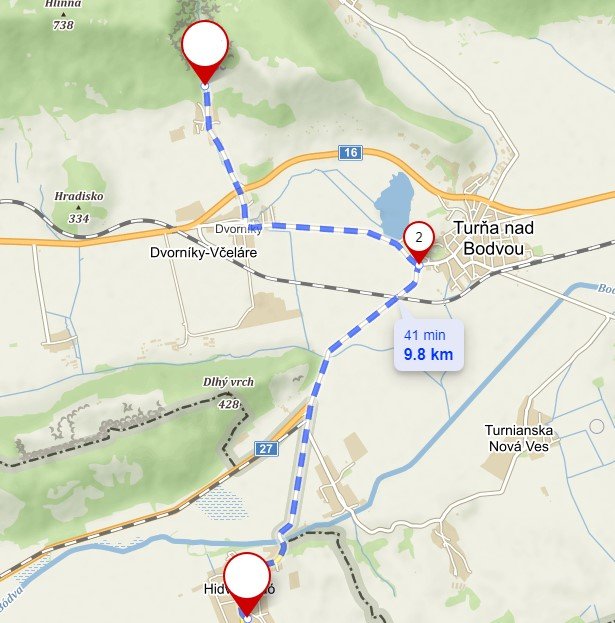Click the blue lake near Turňa

pos(393,205)
